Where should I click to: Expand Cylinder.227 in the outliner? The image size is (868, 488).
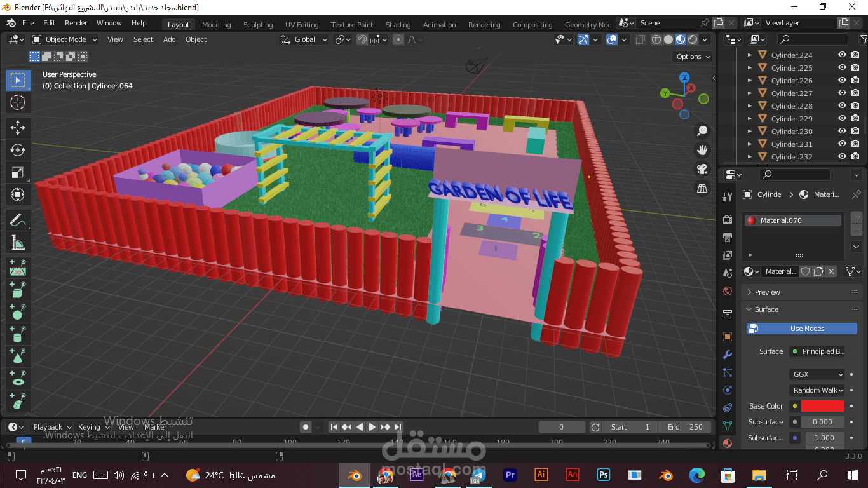[x=750, y=93]
